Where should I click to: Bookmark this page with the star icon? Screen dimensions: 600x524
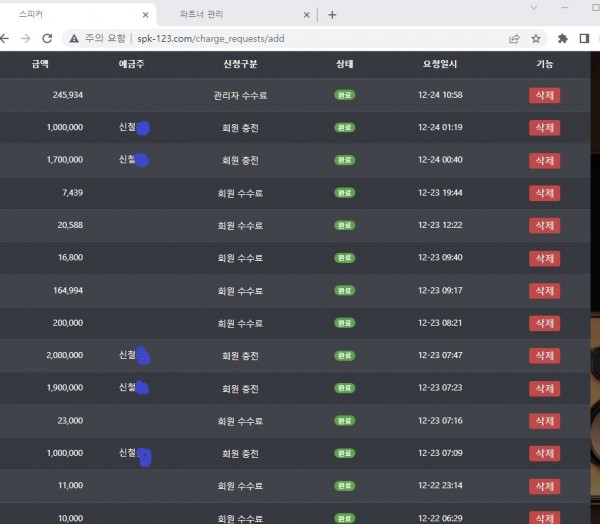click(536, 38)
